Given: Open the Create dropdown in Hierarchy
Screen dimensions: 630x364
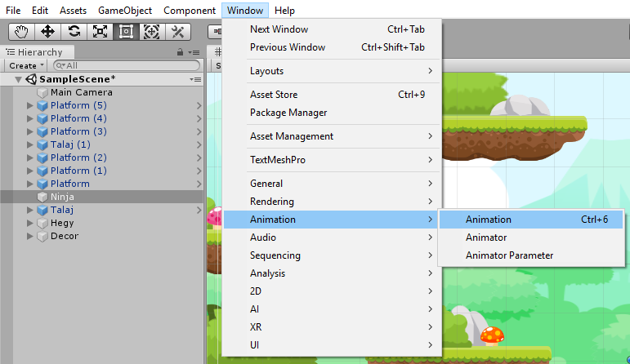Looking at the screenshot, I should [25, 65].
